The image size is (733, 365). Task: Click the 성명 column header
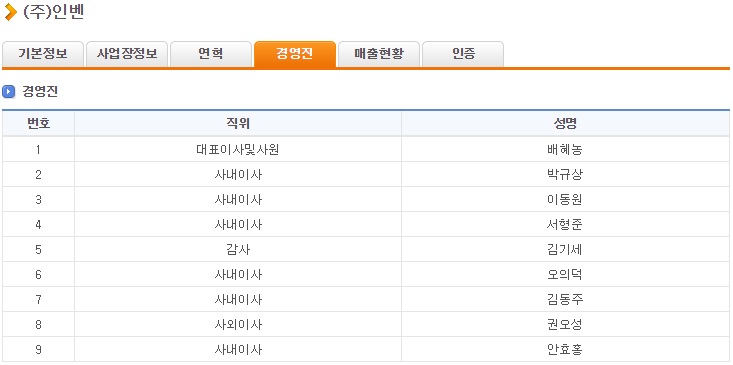[565, 123]
